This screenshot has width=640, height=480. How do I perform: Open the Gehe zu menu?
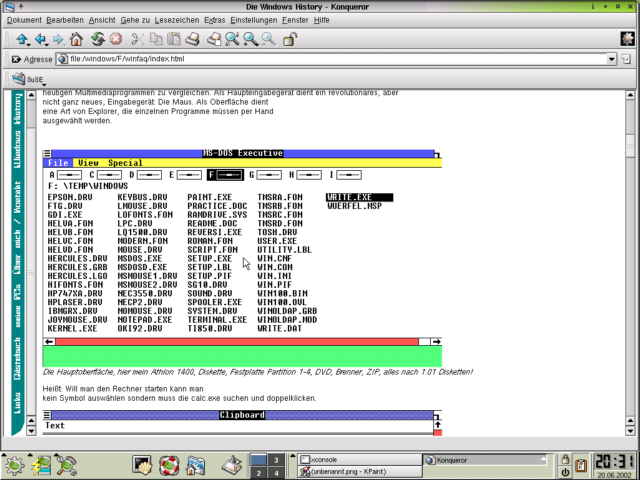(135, 20)
